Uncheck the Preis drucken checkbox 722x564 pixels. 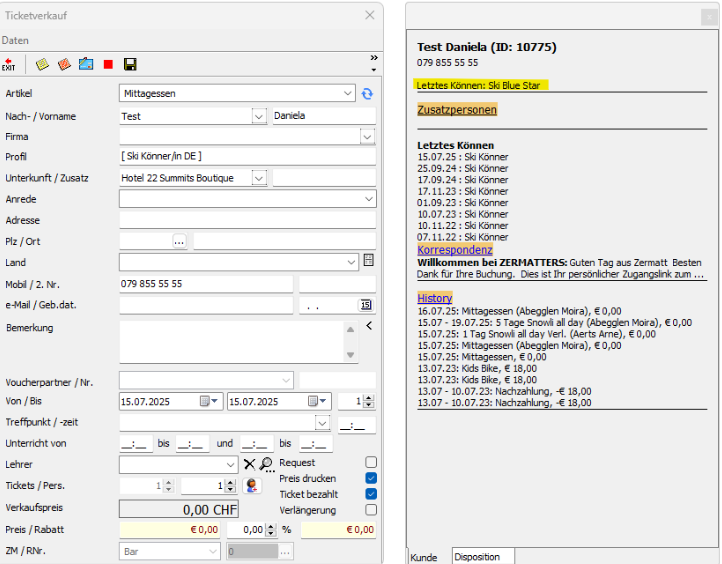pyautogui.click(x=371, y=478)
